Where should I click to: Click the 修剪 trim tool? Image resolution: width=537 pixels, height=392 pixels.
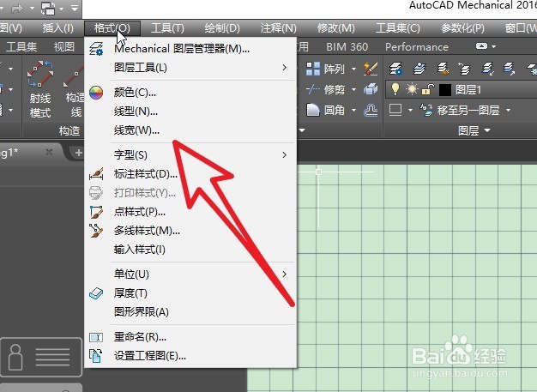324,90
